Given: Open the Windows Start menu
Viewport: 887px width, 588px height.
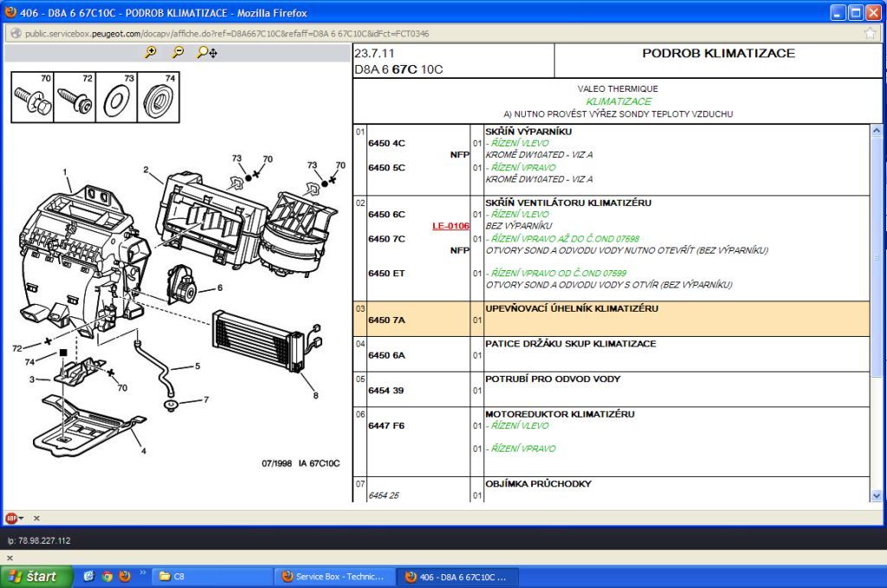Looking at the screenshot, I should 36,576.
